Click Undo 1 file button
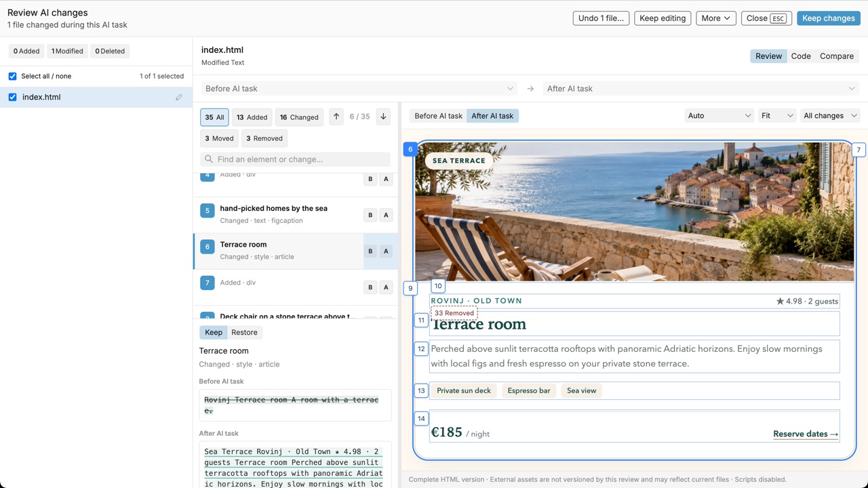 click(x=601, y=18)
